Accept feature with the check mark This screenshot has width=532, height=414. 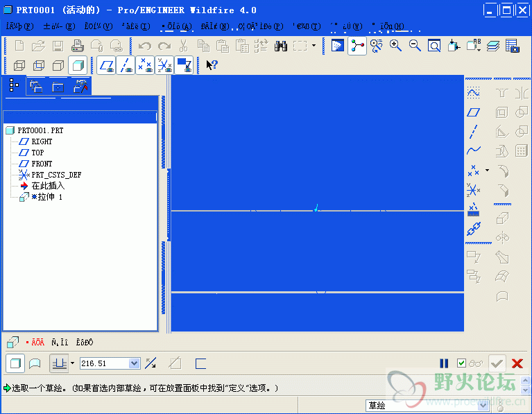click(497, 364)
